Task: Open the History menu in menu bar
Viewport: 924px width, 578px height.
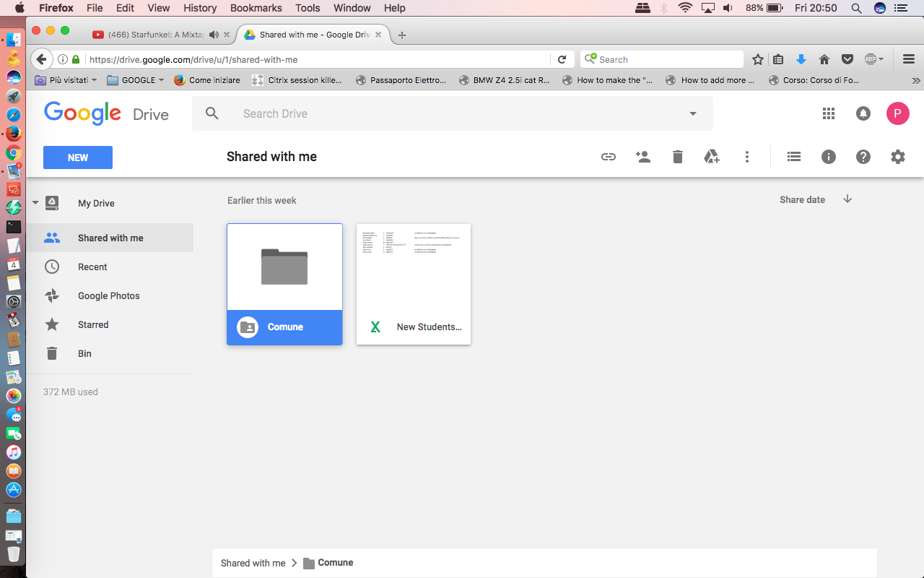Action: (200, 8)
